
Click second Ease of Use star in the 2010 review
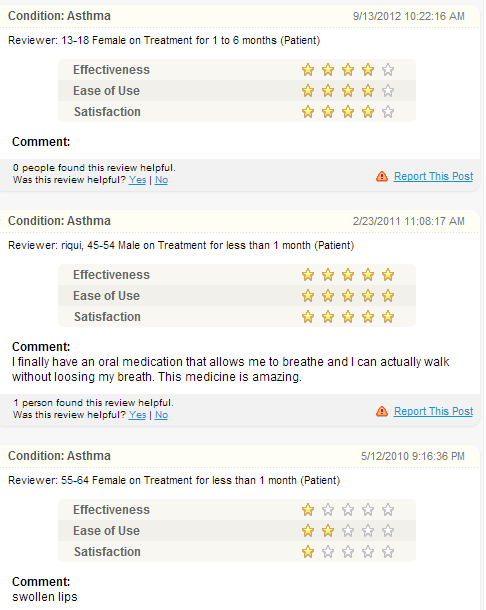(x=328, y=531)
